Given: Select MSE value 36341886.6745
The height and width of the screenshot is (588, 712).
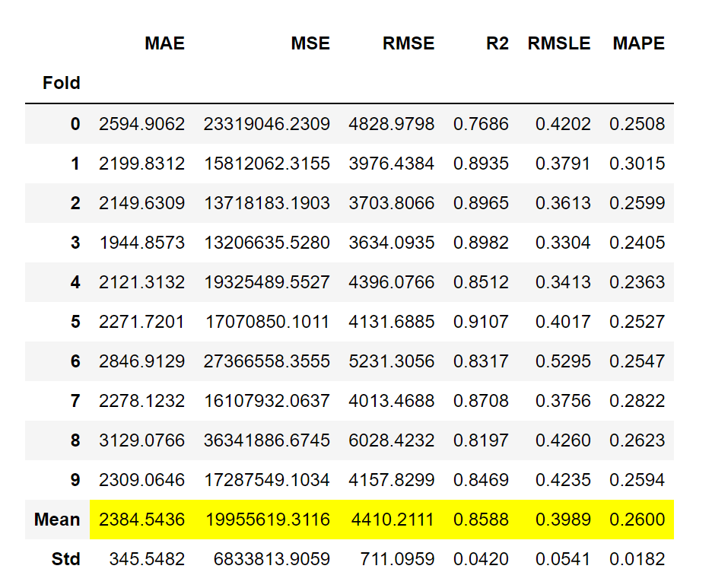Looking at the screenshot, I should 266,440.
